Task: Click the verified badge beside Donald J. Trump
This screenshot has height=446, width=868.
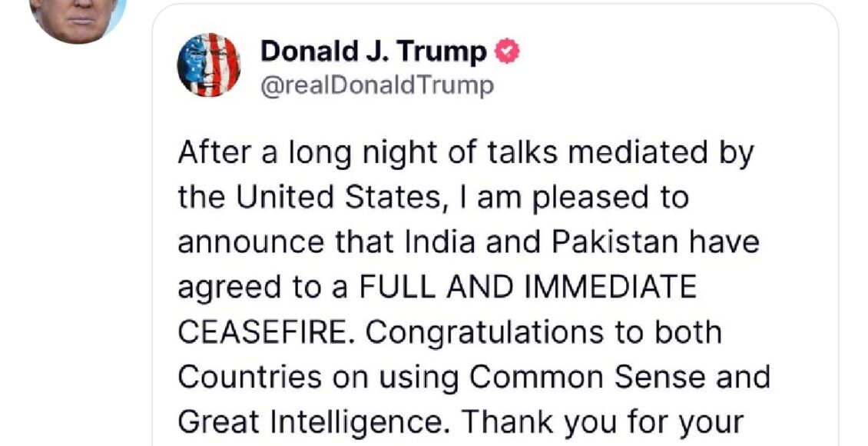Action: point(508,52)
